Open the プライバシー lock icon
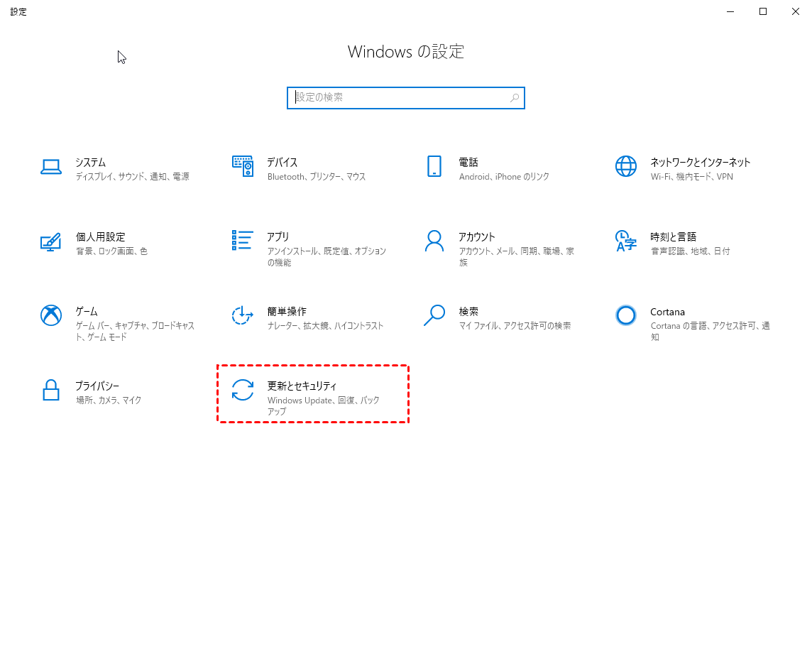Screen dimensions: 812x664 pos(51,390)
